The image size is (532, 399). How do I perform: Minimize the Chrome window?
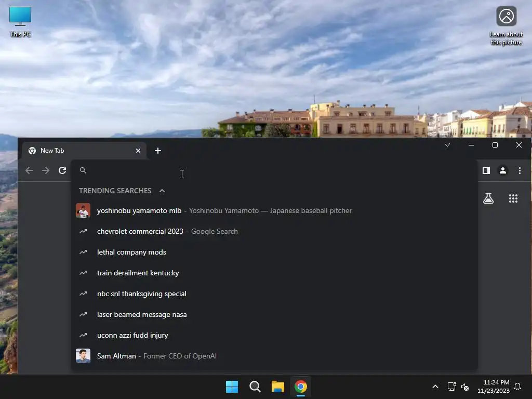471,145
